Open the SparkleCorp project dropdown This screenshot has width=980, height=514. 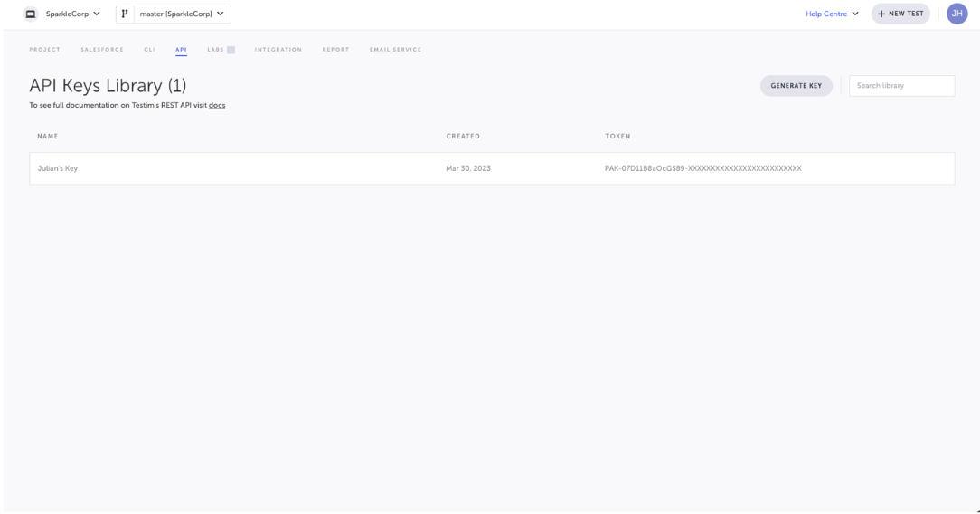72,14
